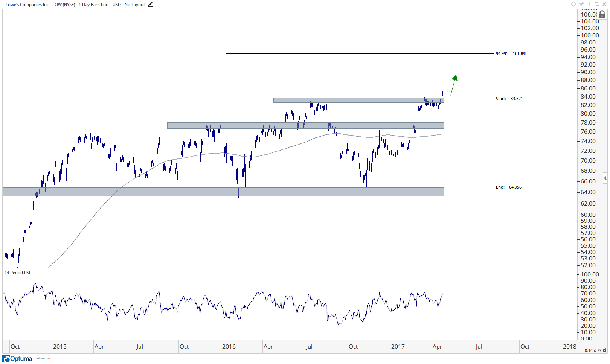Open chart info with the italic i icon
The height and width of the screenshot is (364, 610).
pyautogui.click(x=589, y=4)
